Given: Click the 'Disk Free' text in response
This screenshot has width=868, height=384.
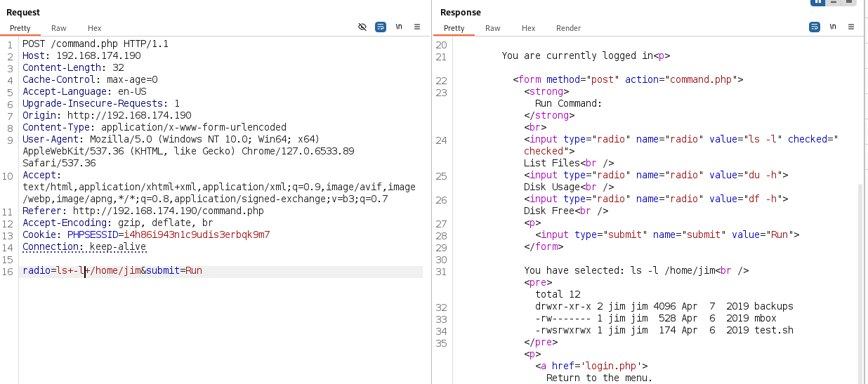Looking at the screenshot, I should 549,211.
